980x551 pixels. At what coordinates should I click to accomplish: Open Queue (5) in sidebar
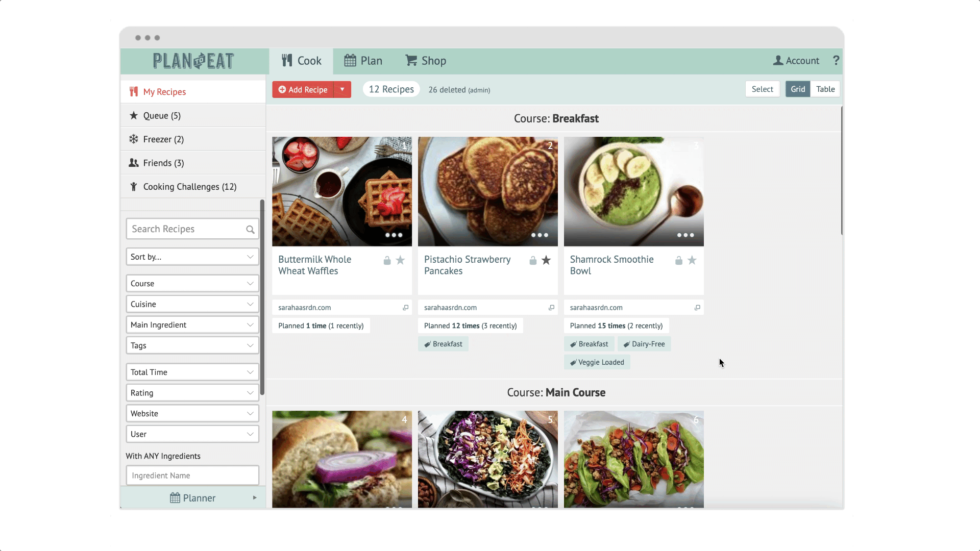tap(193, 115)
